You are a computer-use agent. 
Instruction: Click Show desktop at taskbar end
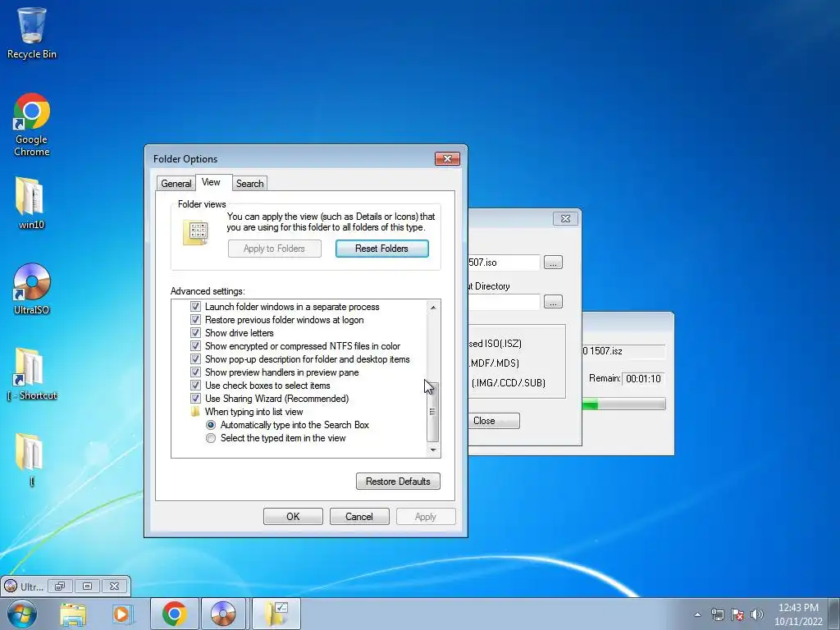[834, 614]
